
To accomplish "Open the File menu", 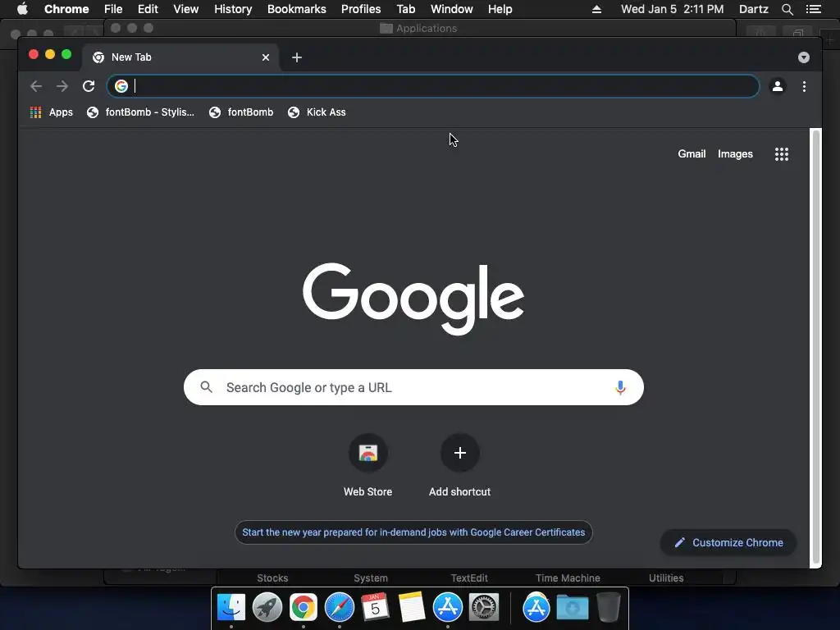I will pos(113,9).
